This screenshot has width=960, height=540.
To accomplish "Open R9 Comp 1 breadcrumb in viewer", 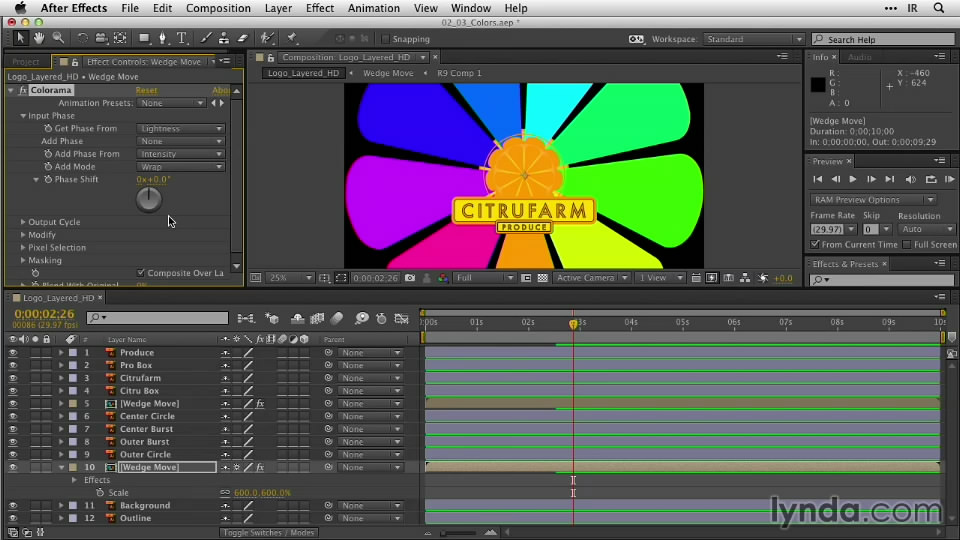I will point(459,73).
